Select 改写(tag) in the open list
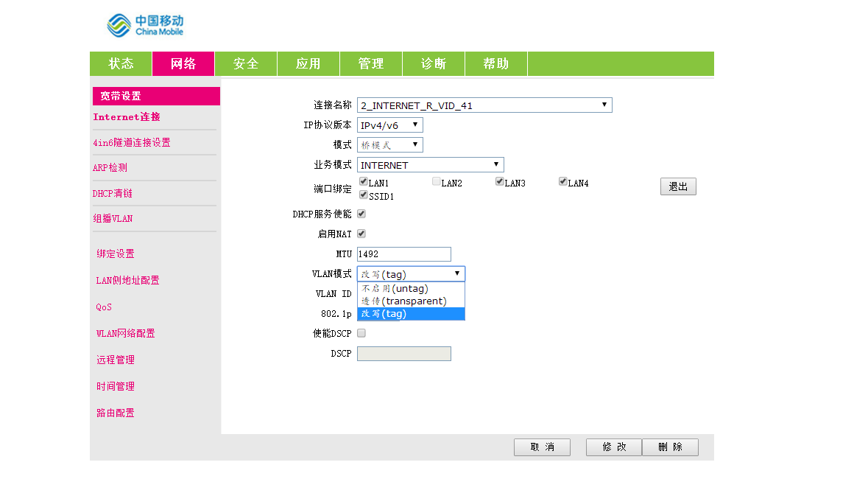The image size is (868, 479). 411,314
